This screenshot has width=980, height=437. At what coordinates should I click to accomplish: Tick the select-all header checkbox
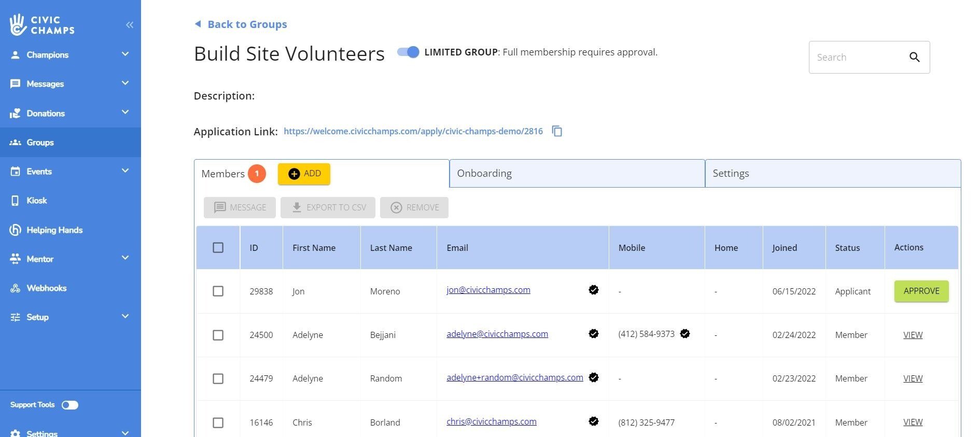click(x=218, y=248)
